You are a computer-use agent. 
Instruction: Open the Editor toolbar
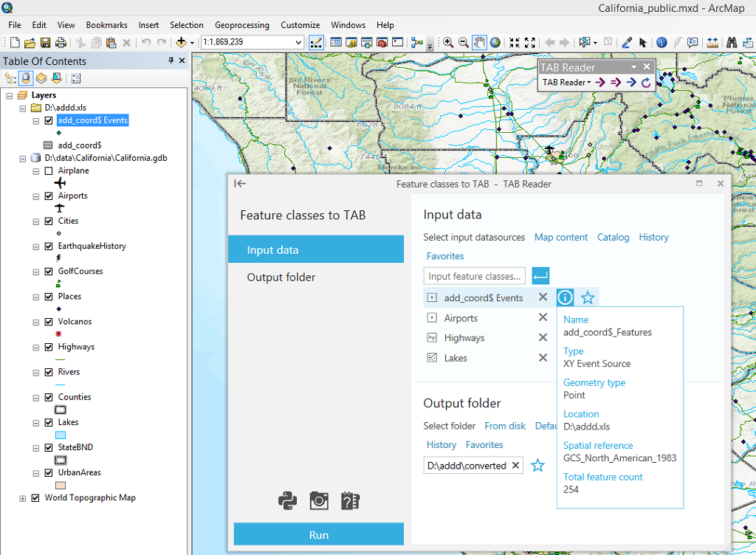316,42
